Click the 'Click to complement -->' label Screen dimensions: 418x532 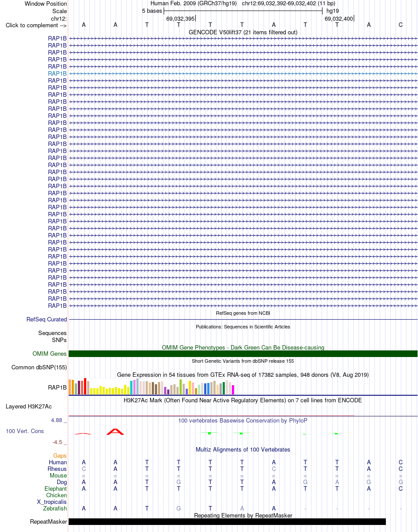tap(36, 25)
